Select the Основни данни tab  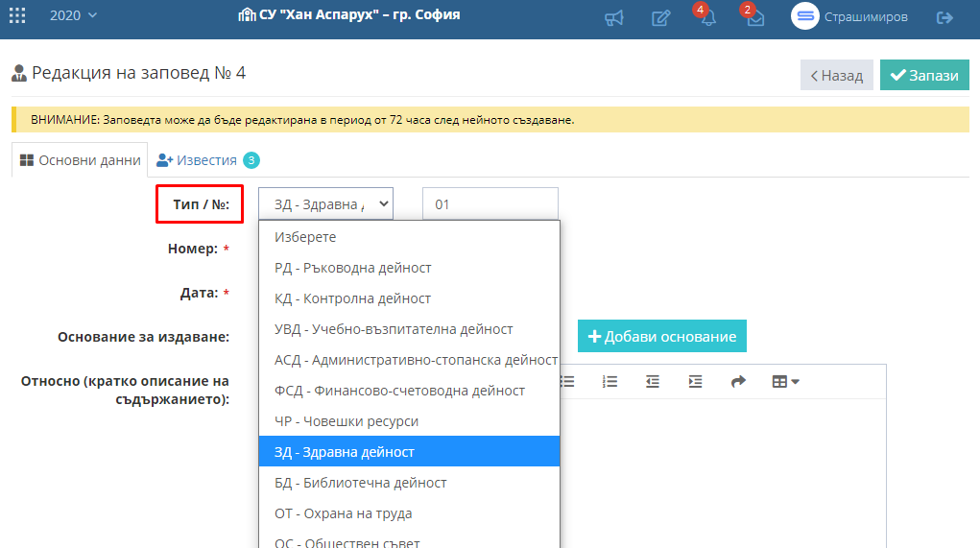point(80,160)
